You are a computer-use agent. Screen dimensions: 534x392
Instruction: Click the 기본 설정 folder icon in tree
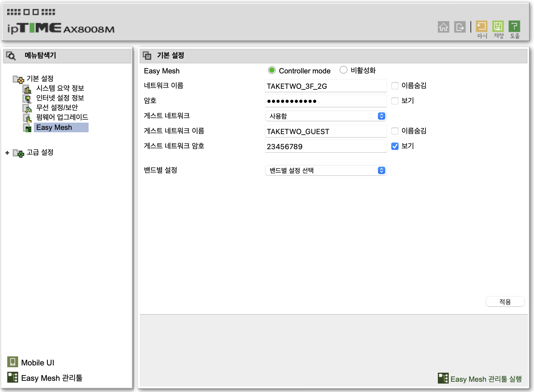pyautogui.click(x=18, y=79)
